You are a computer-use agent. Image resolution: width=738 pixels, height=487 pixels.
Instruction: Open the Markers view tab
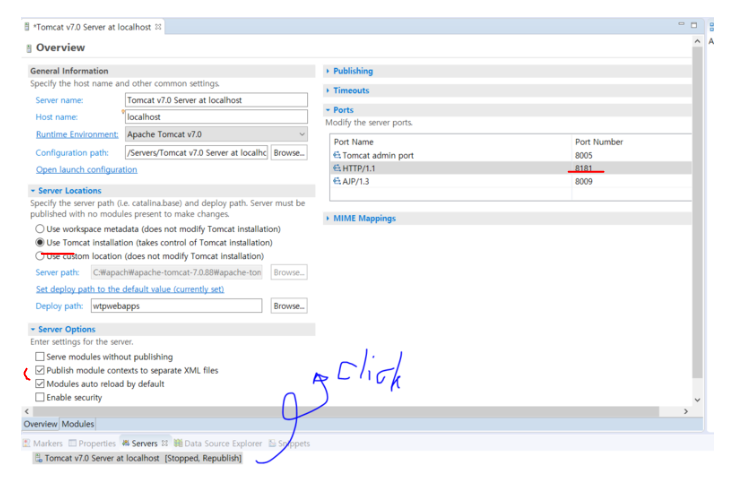pyautogui.click(x=43, y=443)
